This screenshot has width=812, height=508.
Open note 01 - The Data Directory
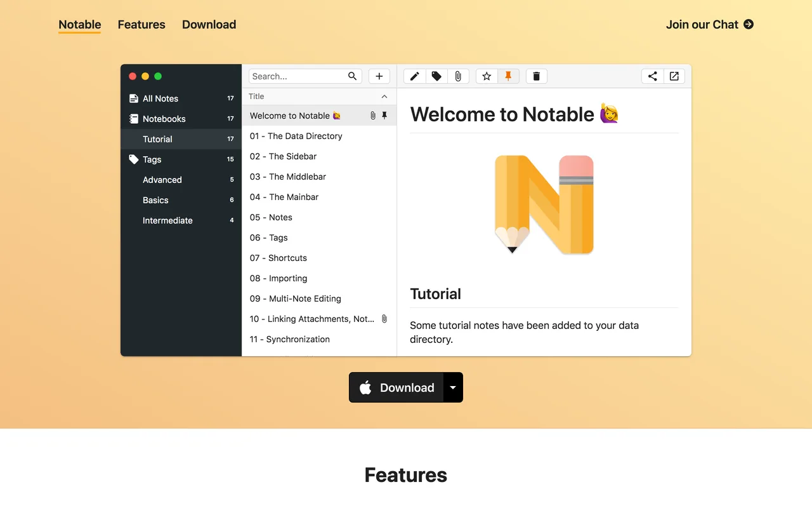tap(319, 136)
